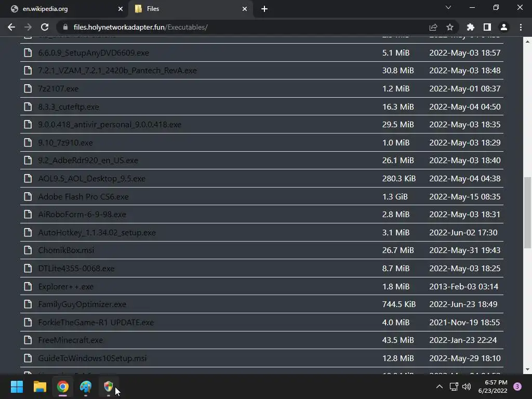The image size is (532, 399).
Task: Download 9.2_AdbeRdr920_en_US.exe
Action: click(x=88, y=160)
